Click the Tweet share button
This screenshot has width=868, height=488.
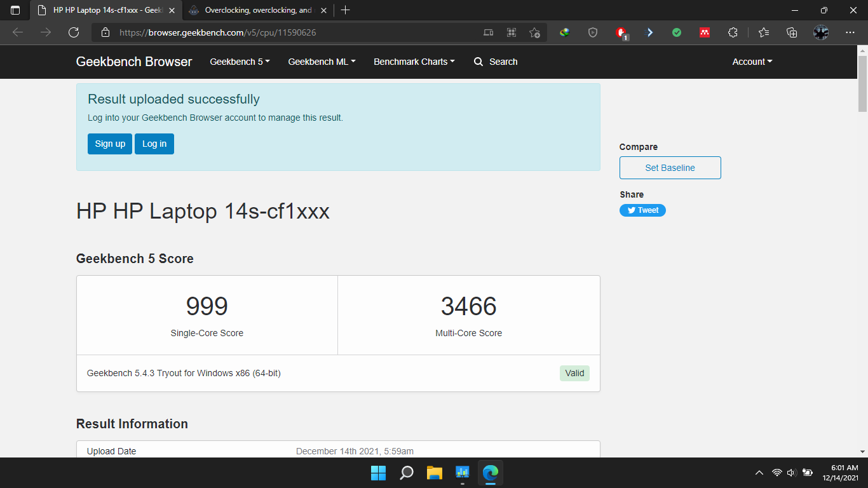tap(642, 210)
